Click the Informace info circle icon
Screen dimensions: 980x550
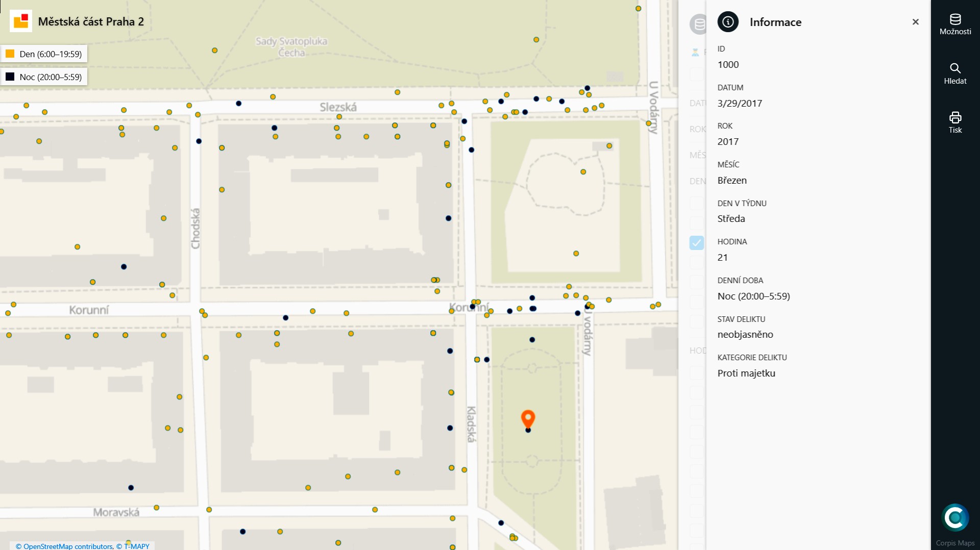[728, 22]
